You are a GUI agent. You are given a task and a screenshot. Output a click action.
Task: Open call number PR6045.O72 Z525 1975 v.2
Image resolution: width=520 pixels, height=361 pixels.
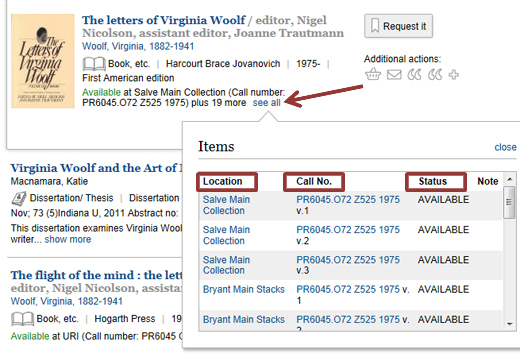348,235
